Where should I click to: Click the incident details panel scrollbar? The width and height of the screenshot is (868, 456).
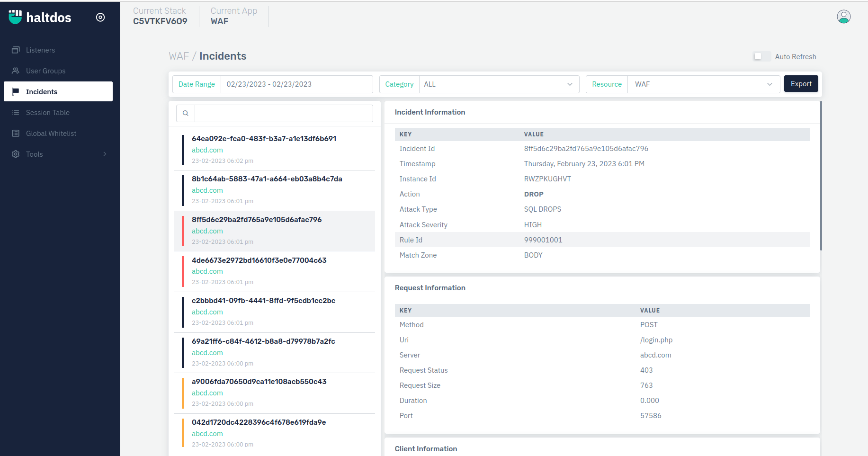coord(821,176)
